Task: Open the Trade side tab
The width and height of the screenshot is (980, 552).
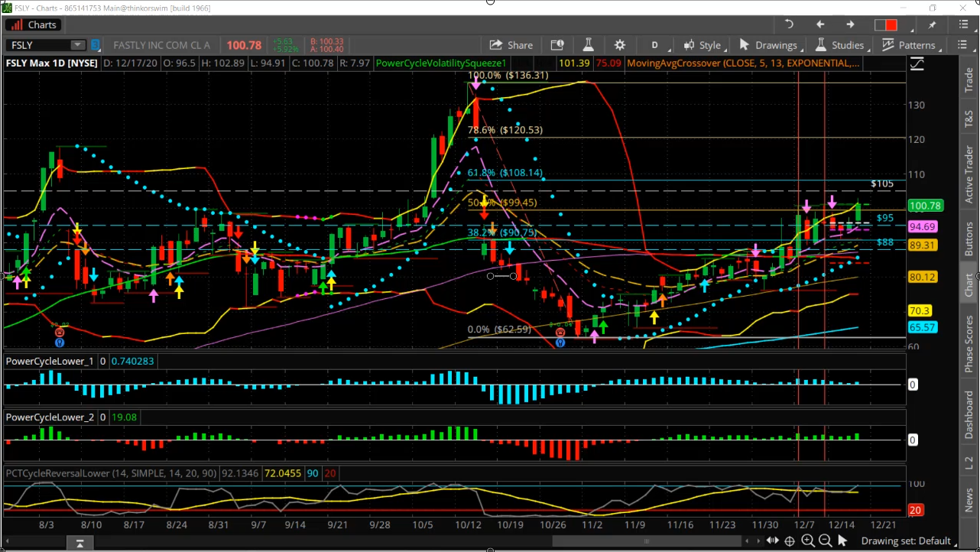Action: pyautogui.click(x=969, y=80)
